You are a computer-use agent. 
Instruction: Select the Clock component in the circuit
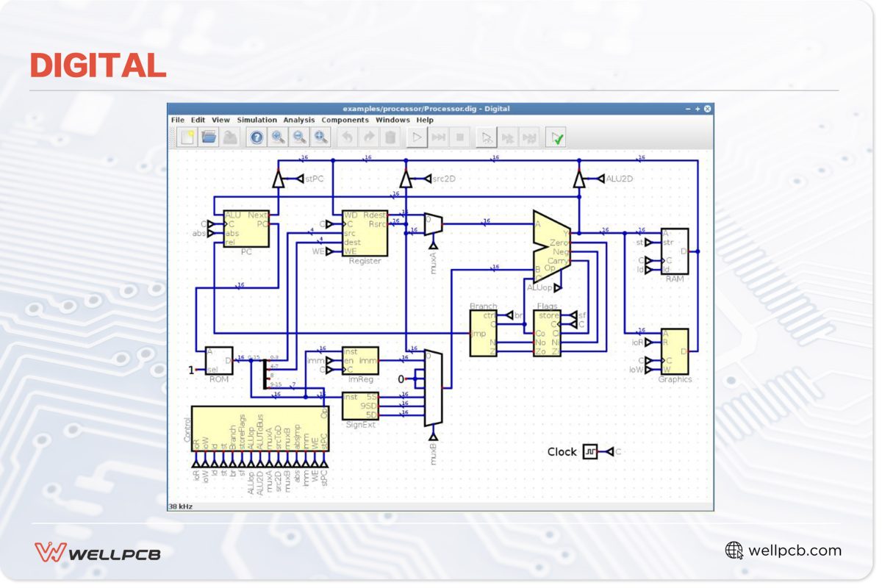(x=591, y=452)
